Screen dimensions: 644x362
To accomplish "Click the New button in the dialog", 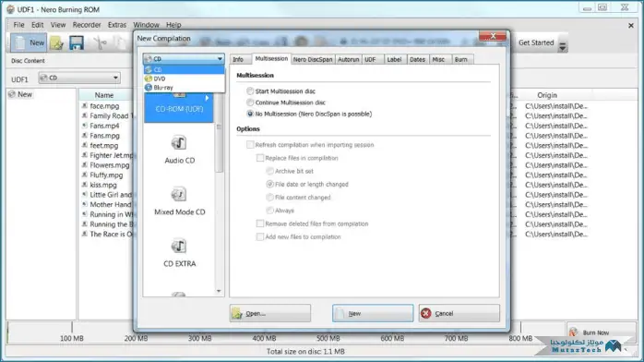I will tap(373, 313).
